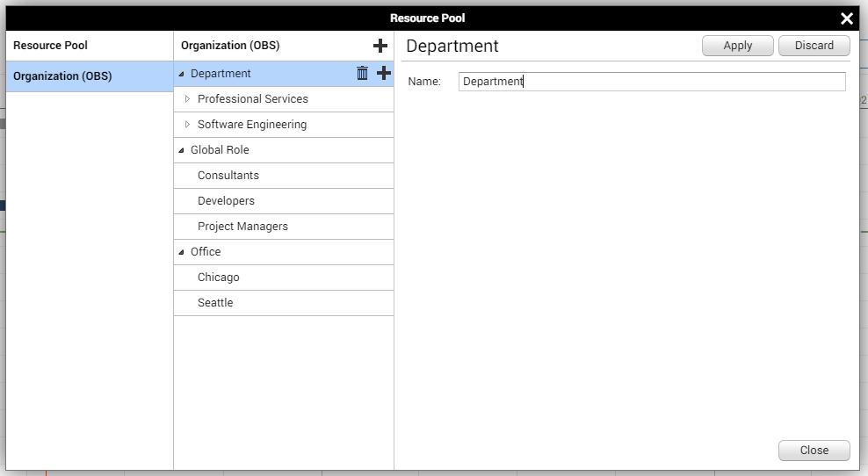
Task: Expand Professional Services node
Action: (188, 99)
